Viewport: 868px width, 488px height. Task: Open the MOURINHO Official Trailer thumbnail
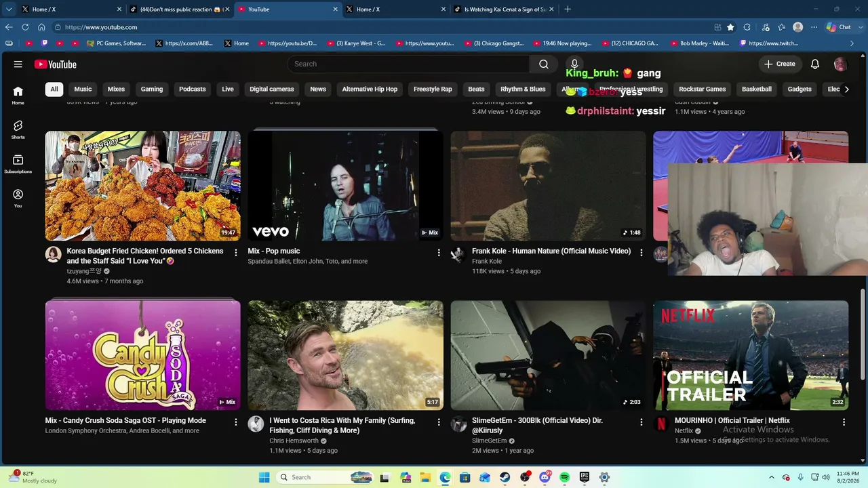751,355
